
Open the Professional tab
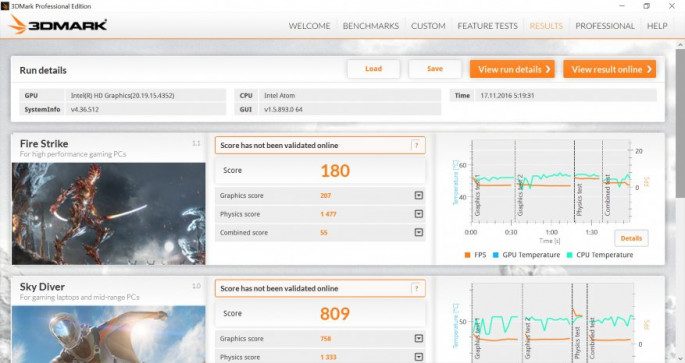(605, 26)
